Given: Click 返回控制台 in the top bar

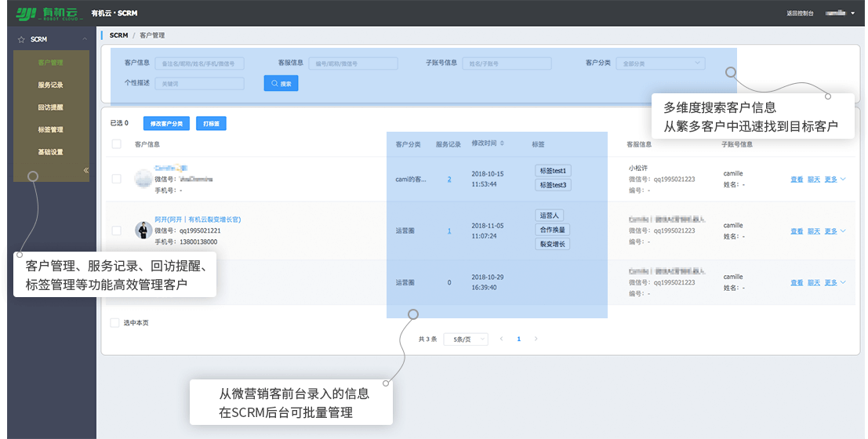Looking at the screenshot, I should tap(800, 13).
